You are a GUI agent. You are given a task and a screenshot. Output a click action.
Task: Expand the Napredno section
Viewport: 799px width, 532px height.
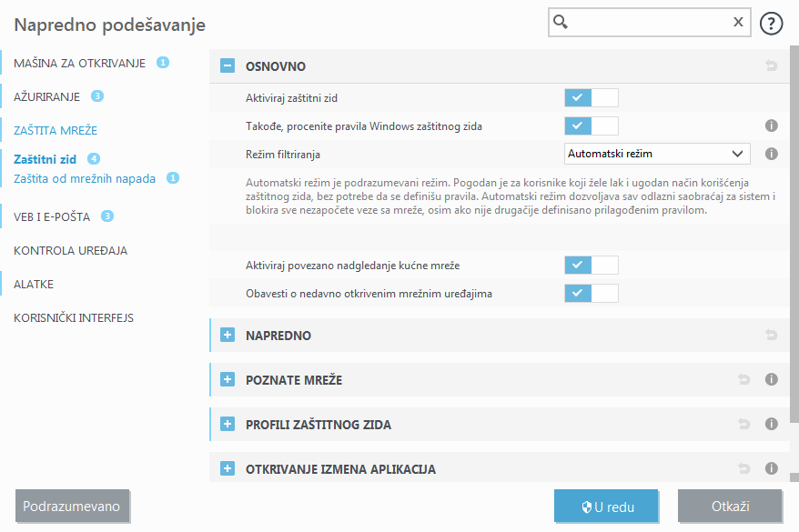click(228, 336)
